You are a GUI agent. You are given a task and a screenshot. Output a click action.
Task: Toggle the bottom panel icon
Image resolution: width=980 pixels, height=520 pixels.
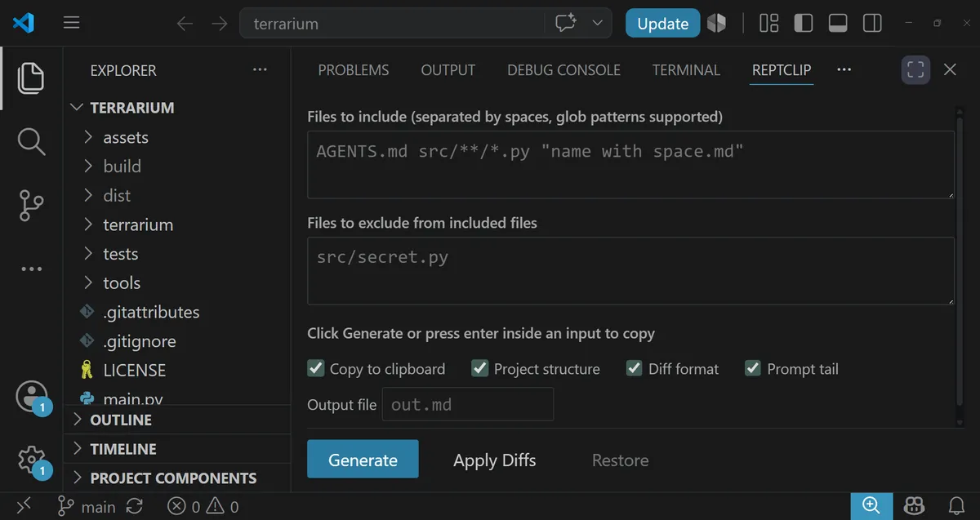pos(837,23)
